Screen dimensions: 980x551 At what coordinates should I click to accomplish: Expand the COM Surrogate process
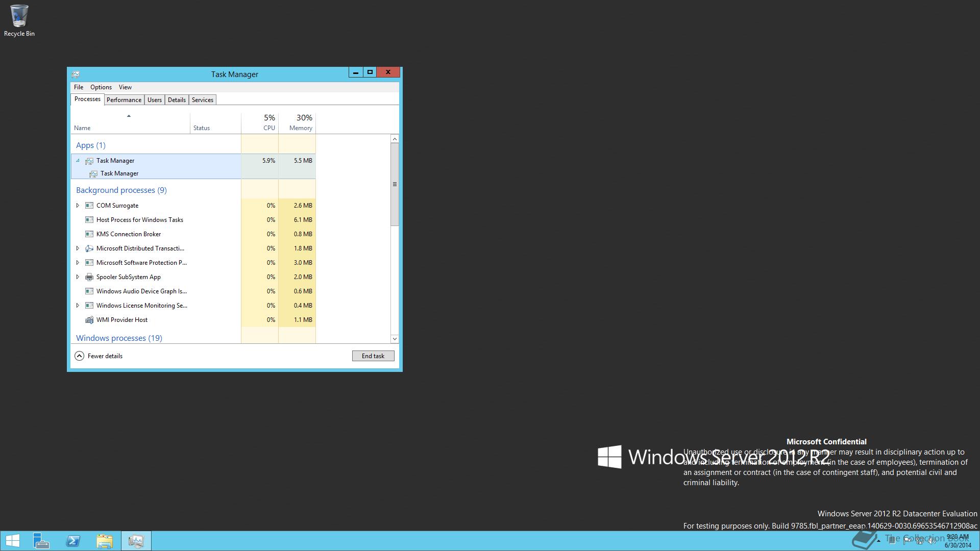point(78,206)
